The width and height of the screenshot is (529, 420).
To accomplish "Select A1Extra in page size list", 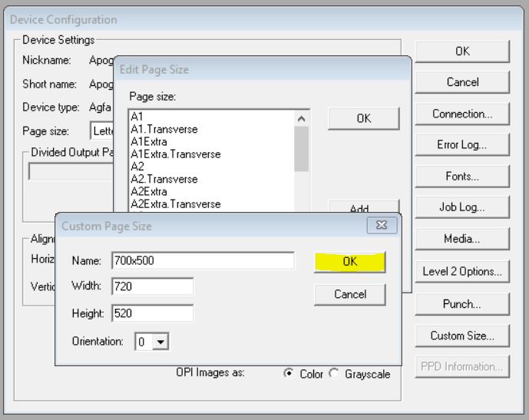I will tap(212, 141).
